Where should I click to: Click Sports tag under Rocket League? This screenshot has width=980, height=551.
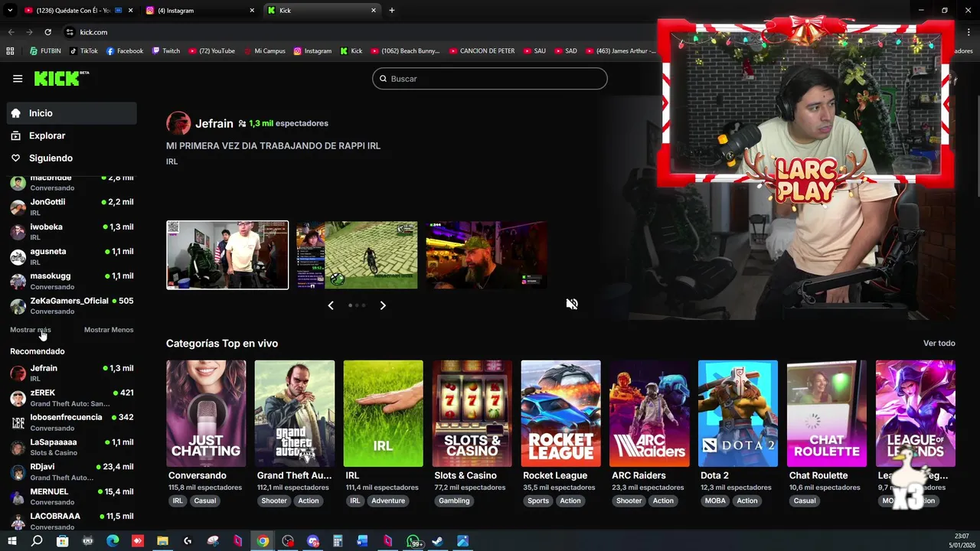point(538,500)
